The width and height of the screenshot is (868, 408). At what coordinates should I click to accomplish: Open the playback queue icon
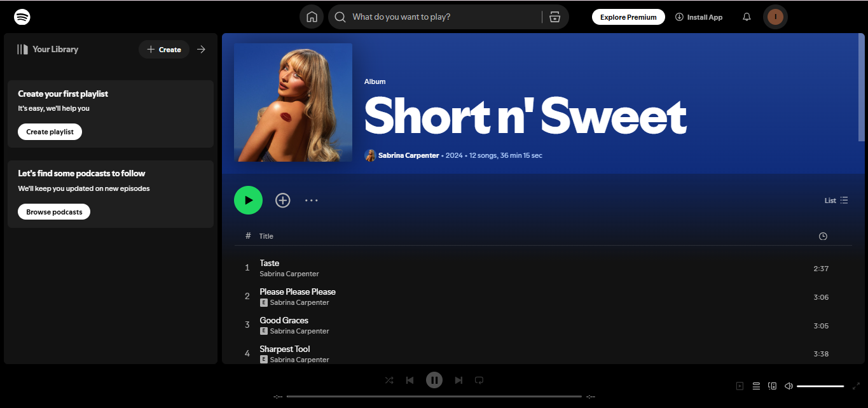(x=756, y=386)
